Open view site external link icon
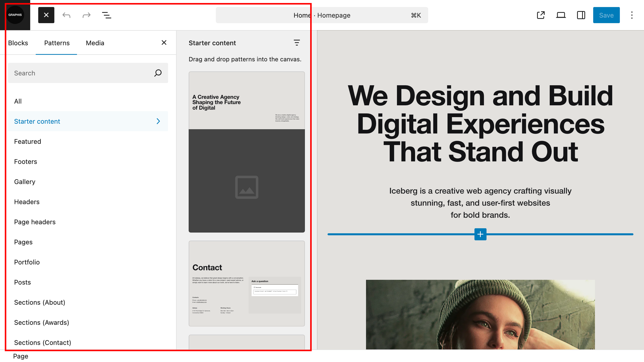The height and width of the screenshot is (362, 644). (x=541, y=15)
